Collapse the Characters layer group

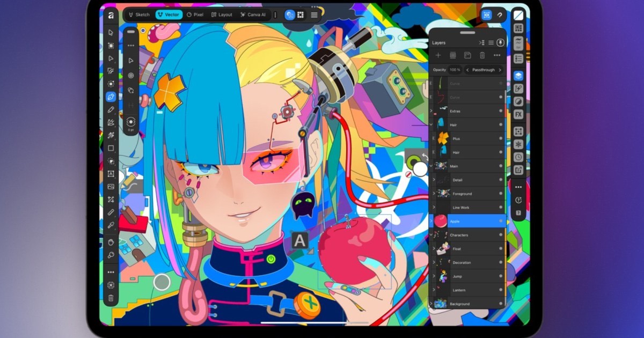[431, 235]
